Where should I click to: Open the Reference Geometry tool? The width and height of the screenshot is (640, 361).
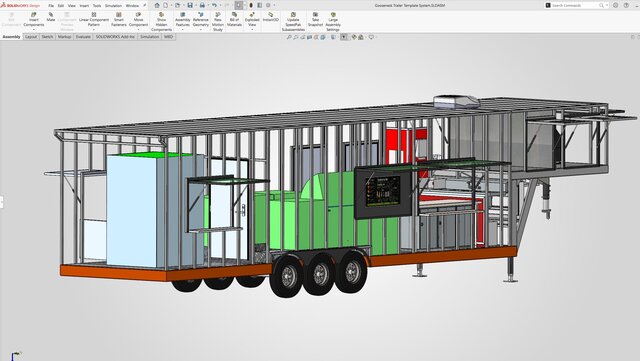tap(200, 20)
